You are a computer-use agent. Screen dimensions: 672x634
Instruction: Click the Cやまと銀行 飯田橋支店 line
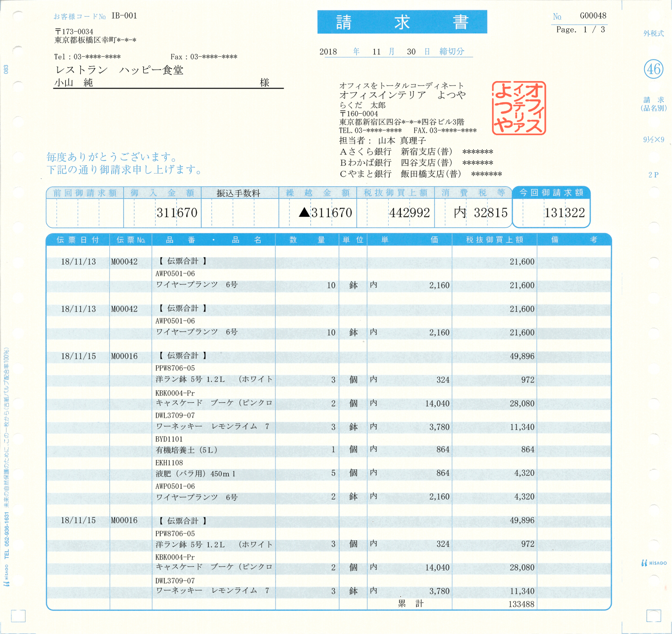(x=421, y=174)
